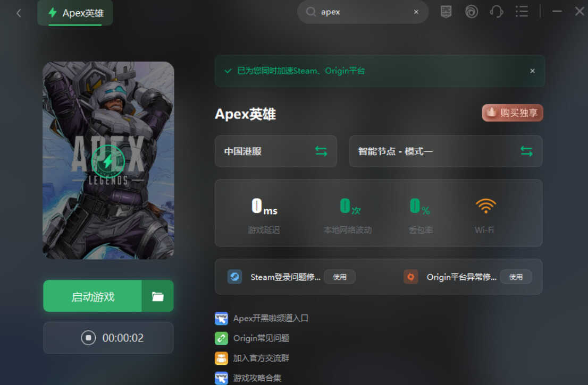The image size is (588, 385).
Task: Open Origin常见问题 link
Action: pyautogui.click(x=262, y=338)
